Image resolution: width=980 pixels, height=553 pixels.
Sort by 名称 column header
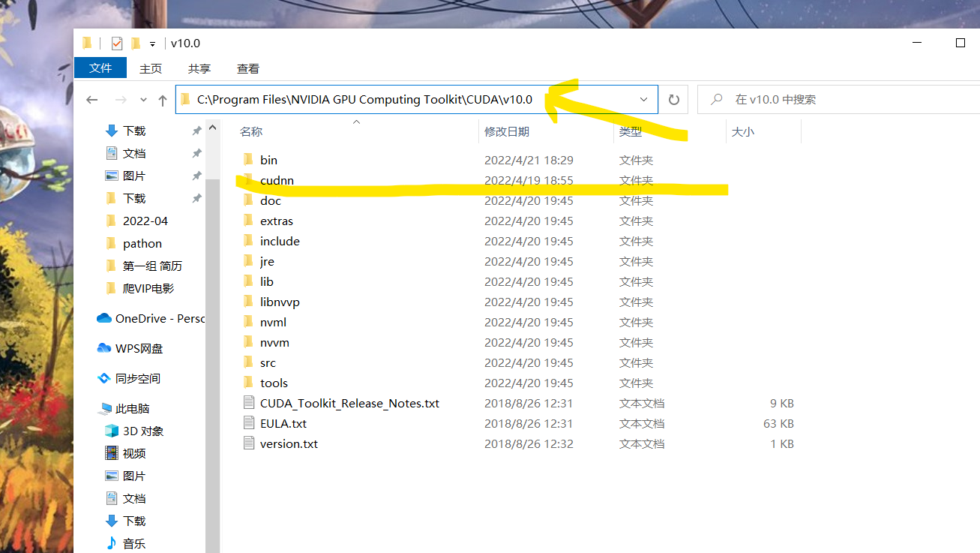pos(251,131)
